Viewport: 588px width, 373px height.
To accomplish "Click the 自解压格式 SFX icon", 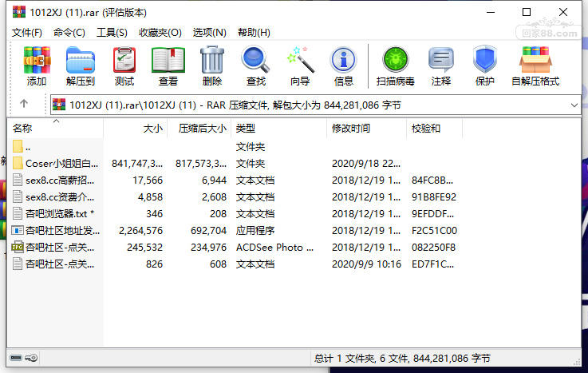I will [535, 66].
